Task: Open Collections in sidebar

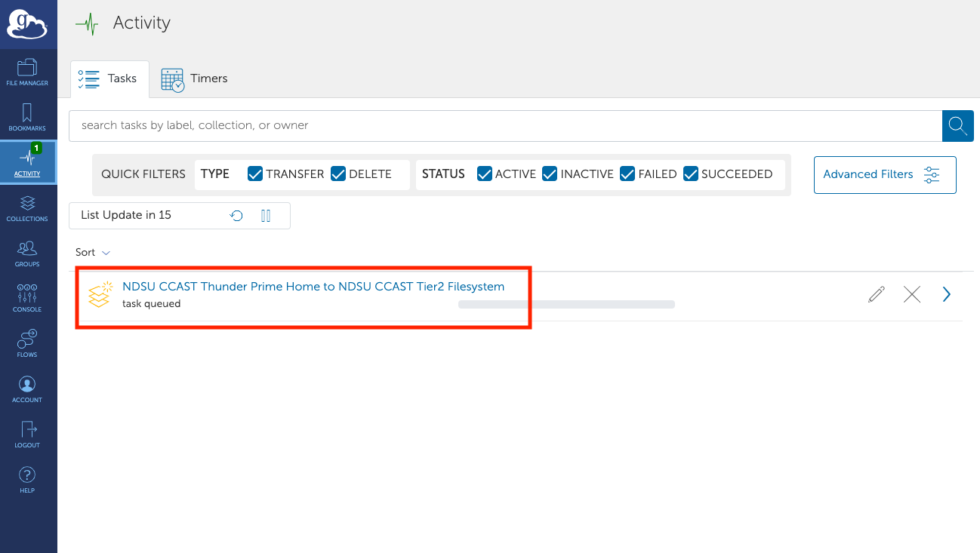Action: [x=27, y=207]
